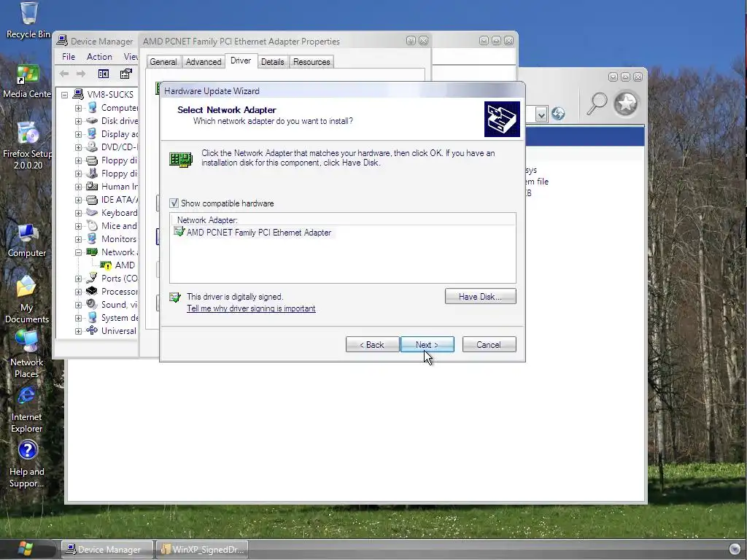The height and width of the screenshot is (560, 747).
Task: Expand the DVD/CD-ROM drives category
Action: 78,147
